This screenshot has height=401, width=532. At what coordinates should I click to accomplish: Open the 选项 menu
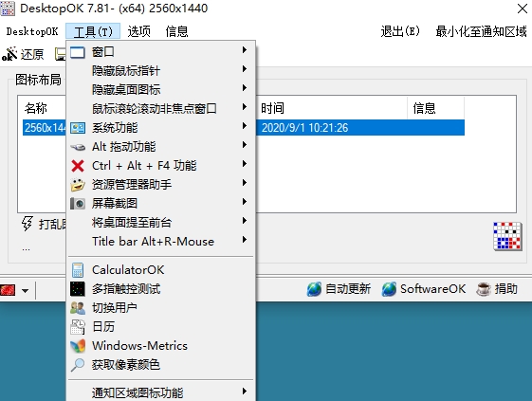coord(139,31)
